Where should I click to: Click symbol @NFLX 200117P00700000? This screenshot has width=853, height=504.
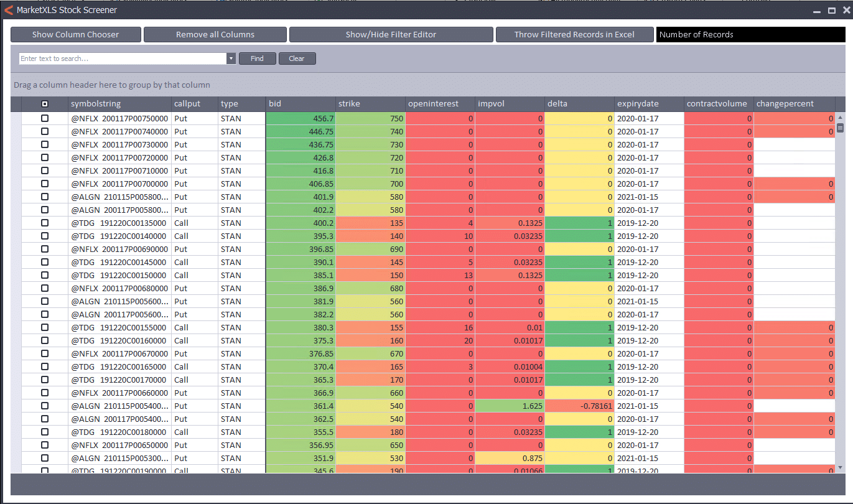coord(119,184)
